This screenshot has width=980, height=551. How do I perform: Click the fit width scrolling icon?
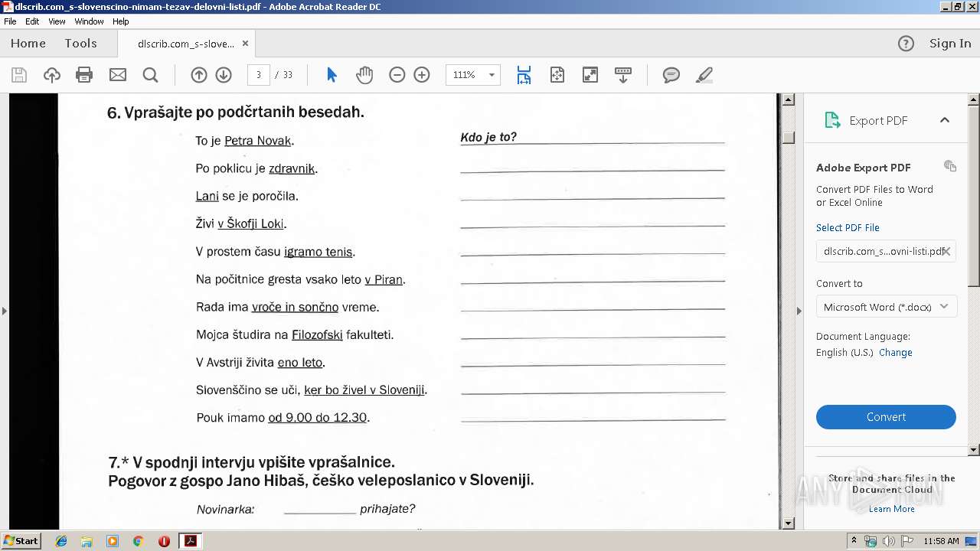click(524, 75)
